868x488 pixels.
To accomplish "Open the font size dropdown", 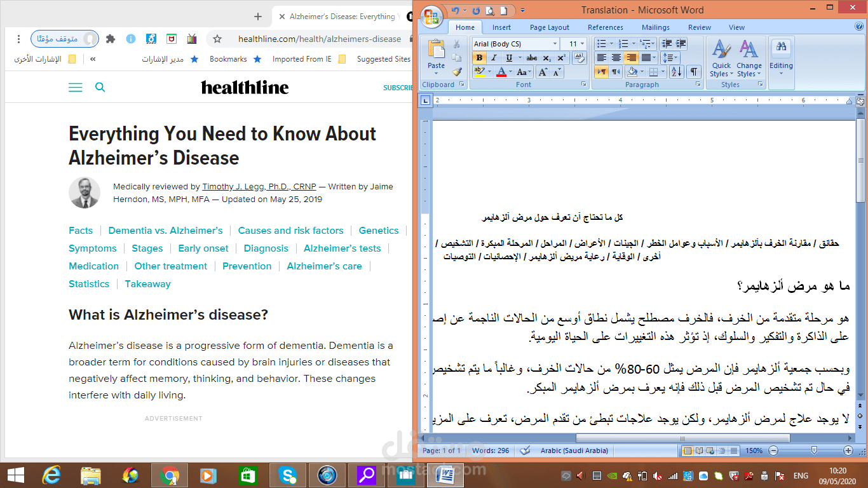I will [583, 44].
